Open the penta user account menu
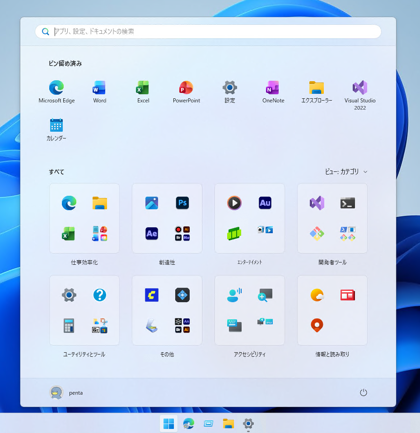This screenshot has height=433, width=420. (x=66, y=393)
